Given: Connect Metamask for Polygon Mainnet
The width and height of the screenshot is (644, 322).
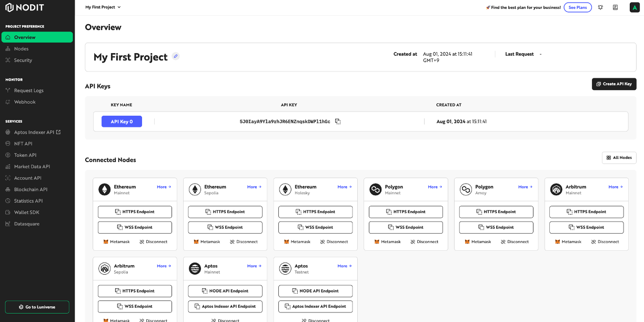Looking at the screenshot, I should pos(387,242).
